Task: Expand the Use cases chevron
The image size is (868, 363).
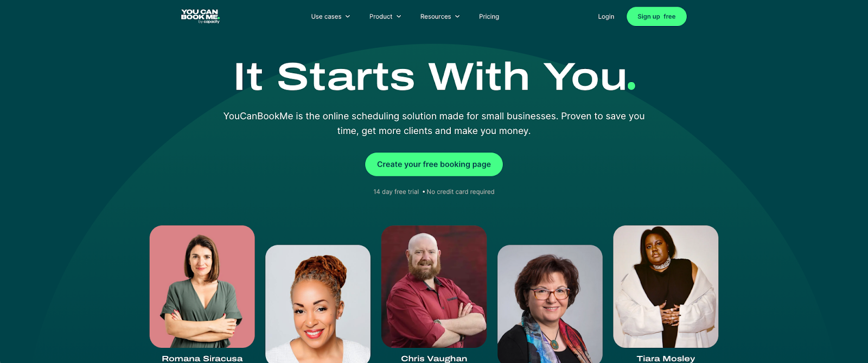Action: (348, 17)
